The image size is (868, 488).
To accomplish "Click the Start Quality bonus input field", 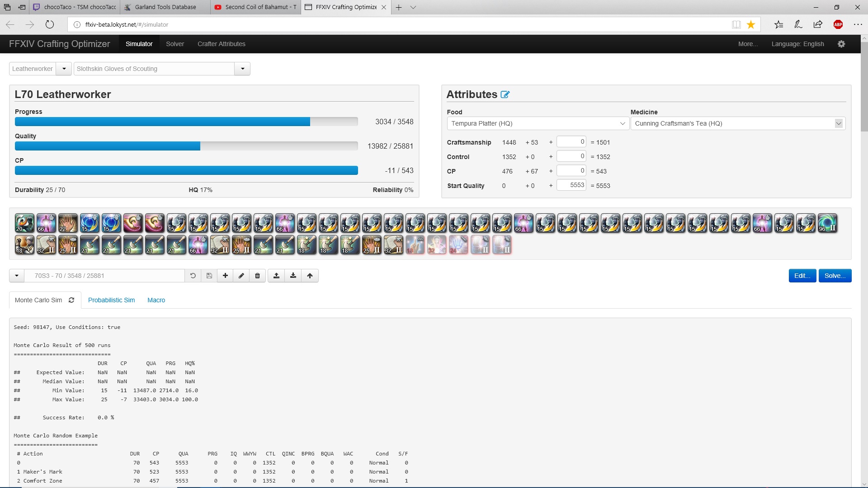I will tap(571, 185).
